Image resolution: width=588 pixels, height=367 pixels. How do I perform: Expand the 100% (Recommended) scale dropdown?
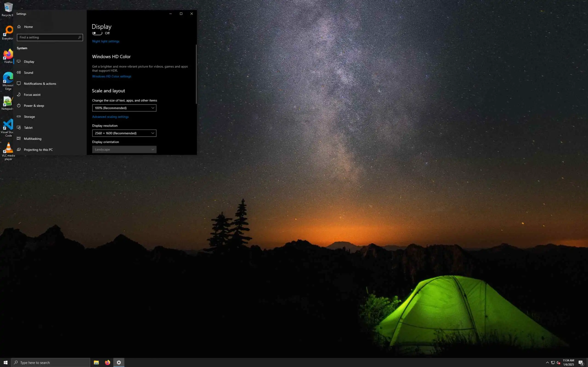coord(124,108)
